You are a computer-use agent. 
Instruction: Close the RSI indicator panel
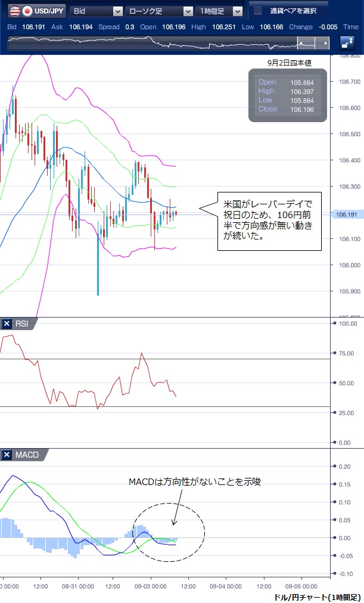pyautogui.click(x=7, y=324)
